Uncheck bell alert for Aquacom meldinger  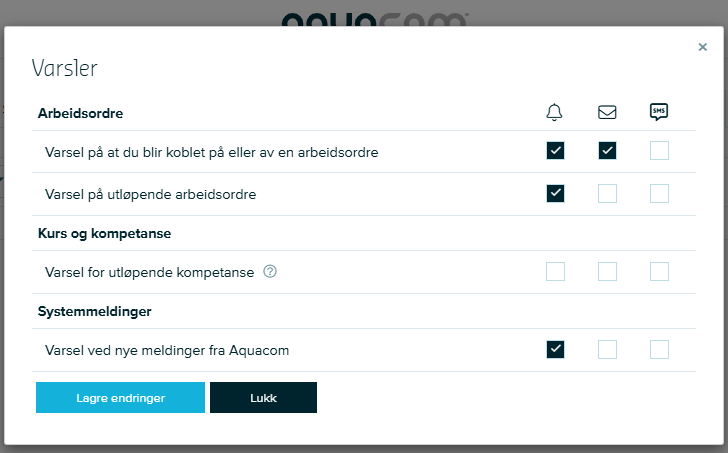[555, 349]
